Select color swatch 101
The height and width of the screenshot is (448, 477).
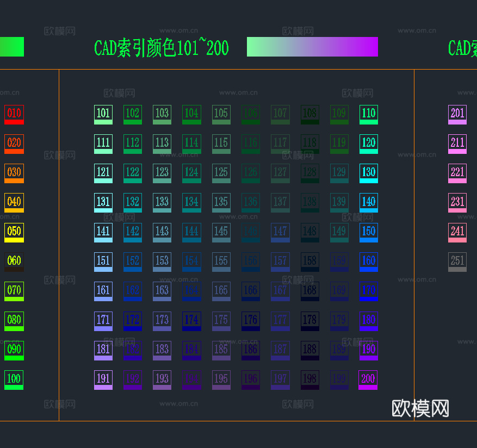pyautogui.click(x=103, y=114)
